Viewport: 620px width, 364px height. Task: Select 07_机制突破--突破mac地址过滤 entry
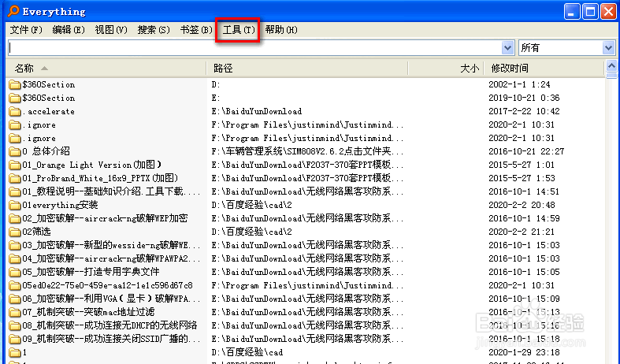[x=88, y=313]
